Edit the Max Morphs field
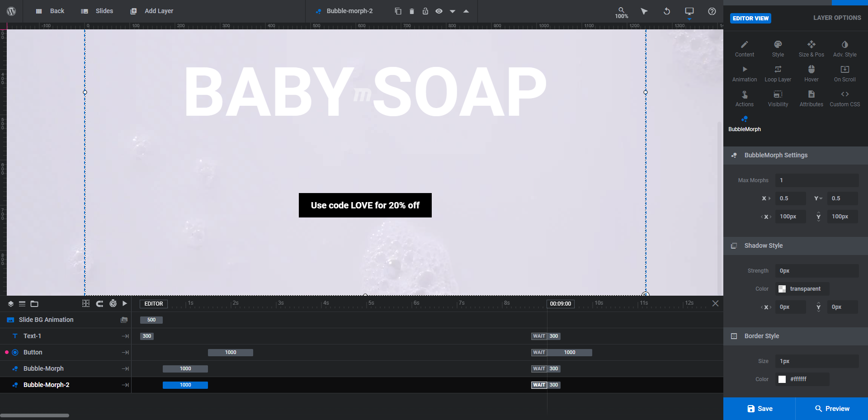The width and height of the screenshot is (868, 420). click(x=817, y=180)
